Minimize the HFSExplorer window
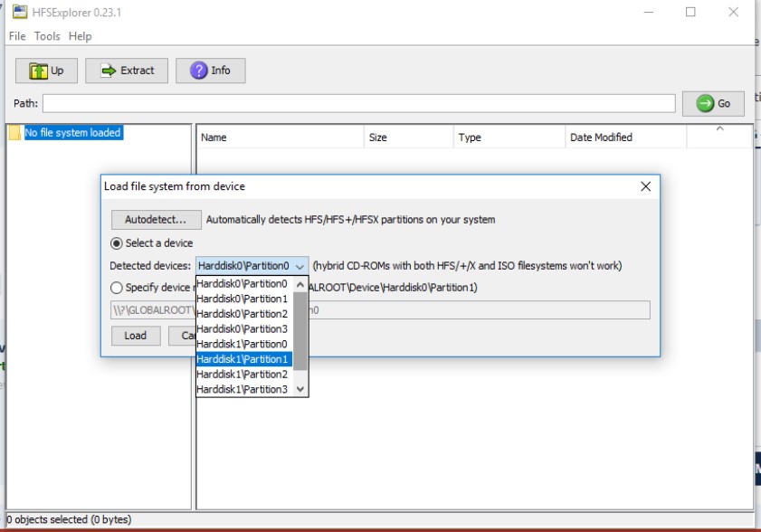The image size is (761, 532). 649,12
